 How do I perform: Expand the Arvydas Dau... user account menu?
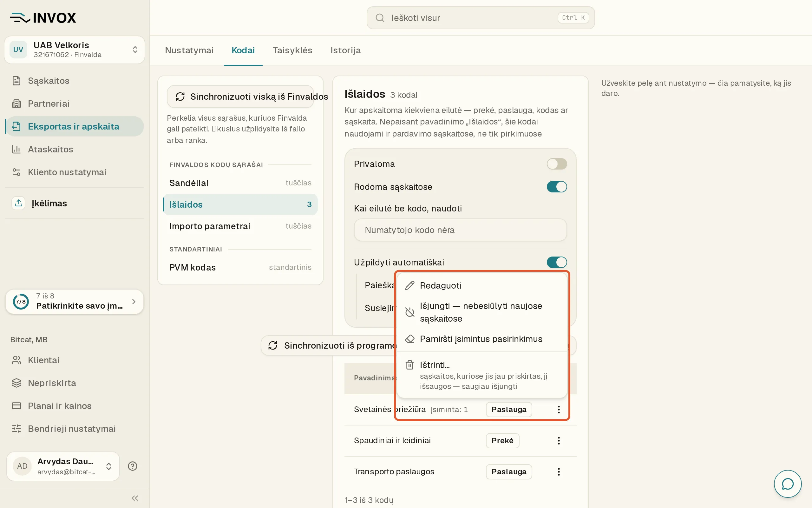tap(63, 466)
